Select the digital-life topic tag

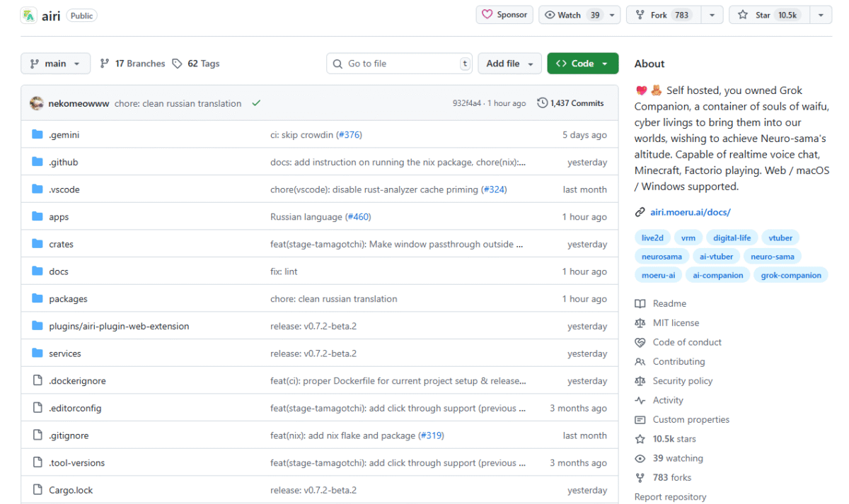pos(732,238)
